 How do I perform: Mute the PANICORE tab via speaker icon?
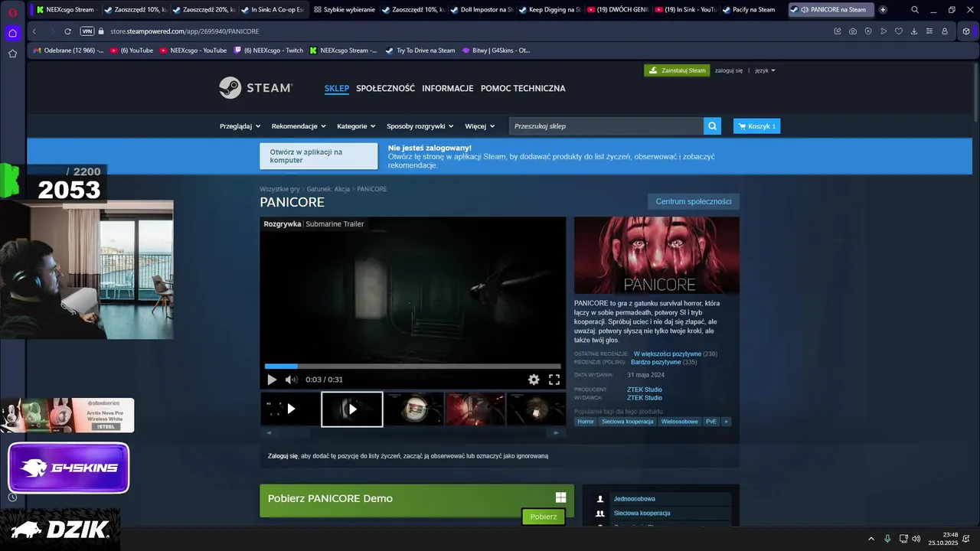coord(805,10)
